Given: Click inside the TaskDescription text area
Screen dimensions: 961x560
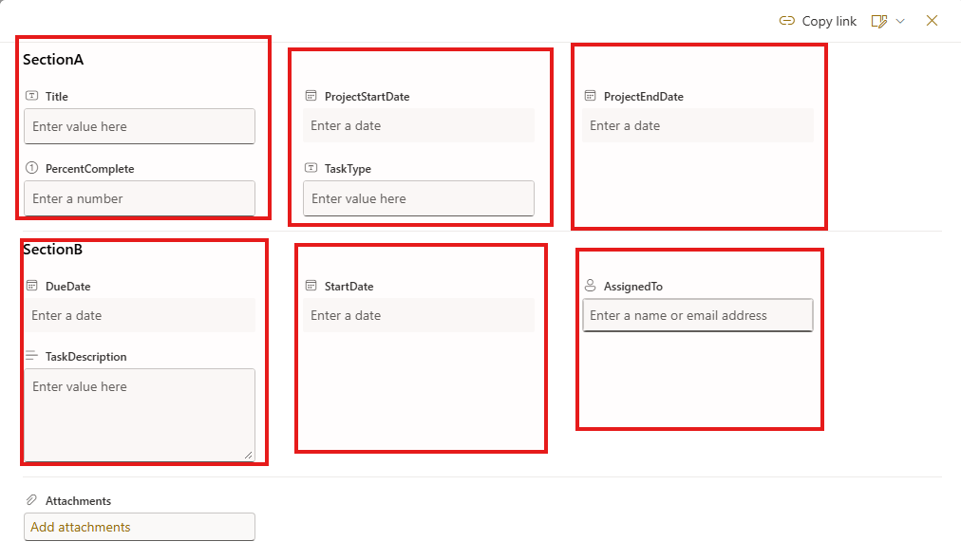Looking at the screenshot, I should coord(140,415).
